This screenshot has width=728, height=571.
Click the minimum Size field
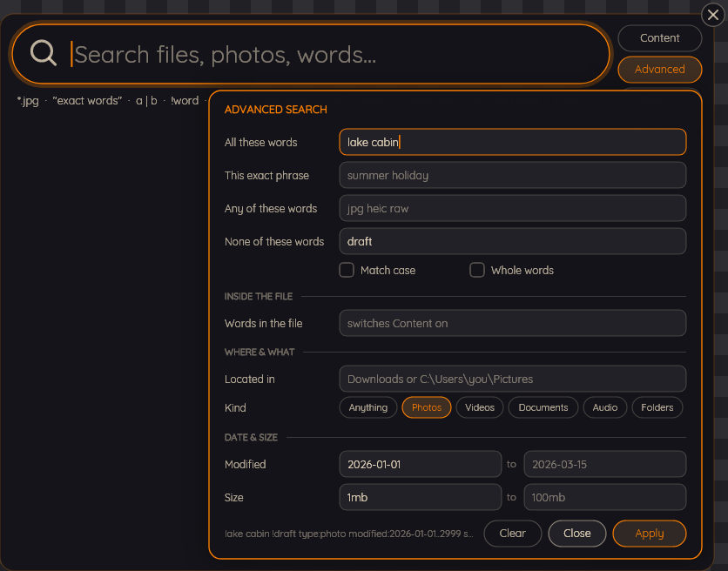[x=421, y=497]
